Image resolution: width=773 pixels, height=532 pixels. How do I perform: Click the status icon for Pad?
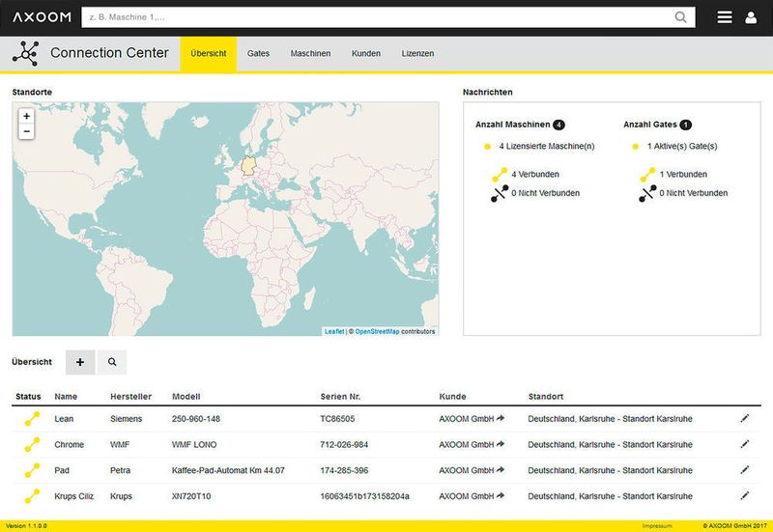click(x=32, y=470)
